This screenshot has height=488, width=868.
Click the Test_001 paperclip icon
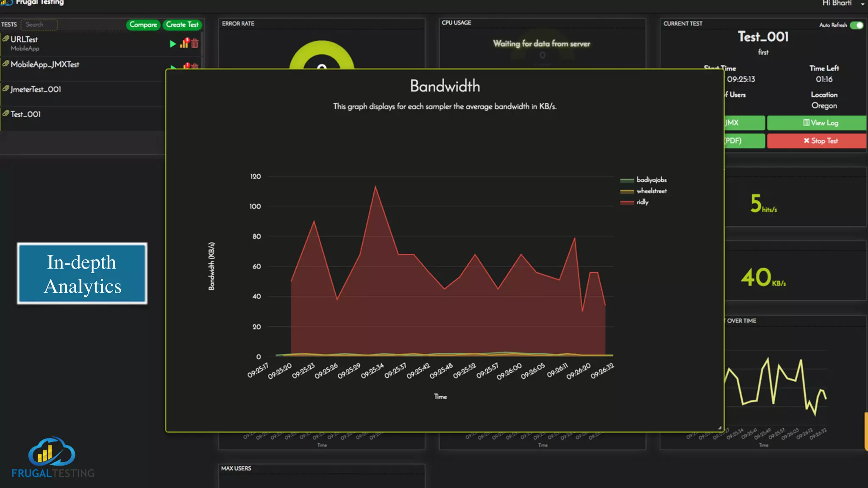click(6, 114)
